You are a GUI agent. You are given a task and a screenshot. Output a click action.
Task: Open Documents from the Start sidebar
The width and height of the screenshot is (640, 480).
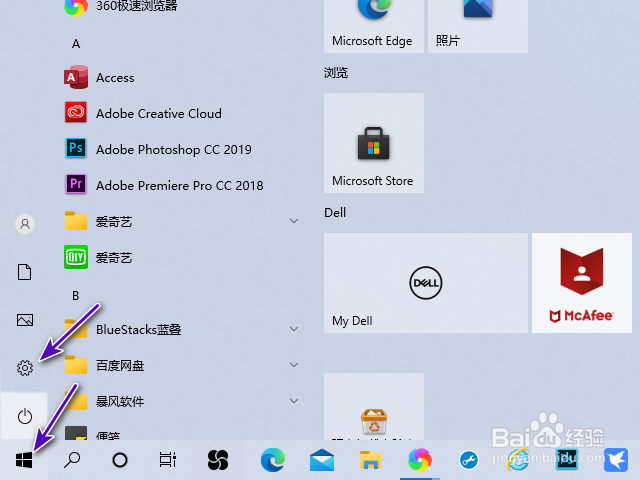pos(24,272)
